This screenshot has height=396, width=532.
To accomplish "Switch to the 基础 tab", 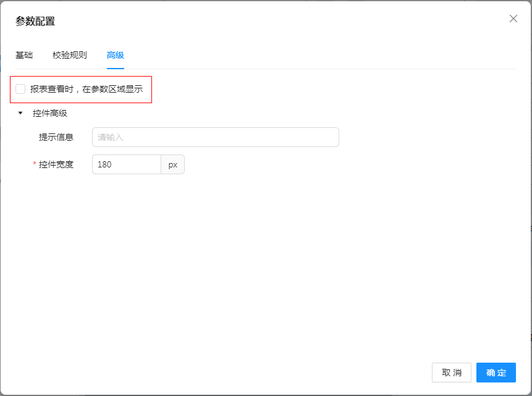I will coord(24,55).
